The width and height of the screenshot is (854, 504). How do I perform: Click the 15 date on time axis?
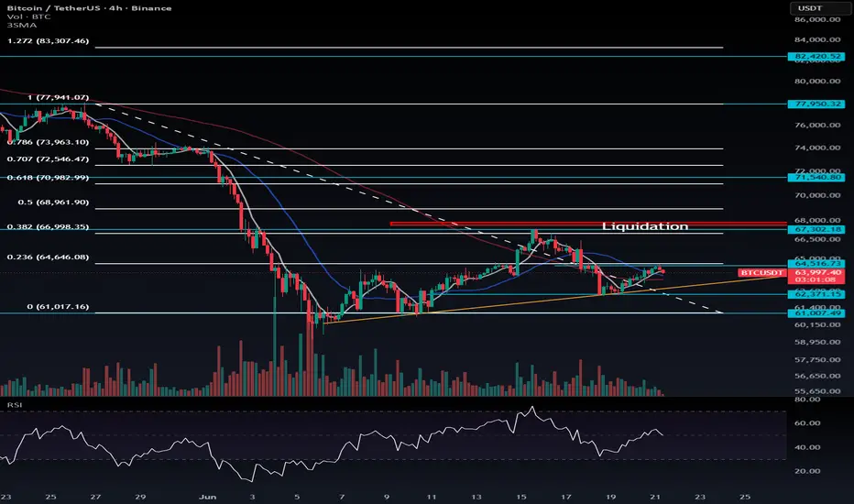coord(521,497)
